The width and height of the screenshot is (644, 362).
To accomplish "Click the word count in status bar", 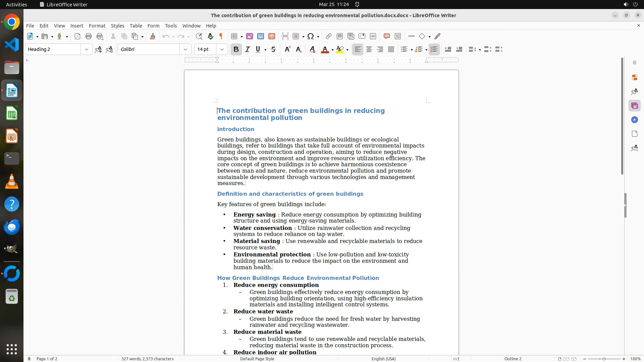I will 147,359.
